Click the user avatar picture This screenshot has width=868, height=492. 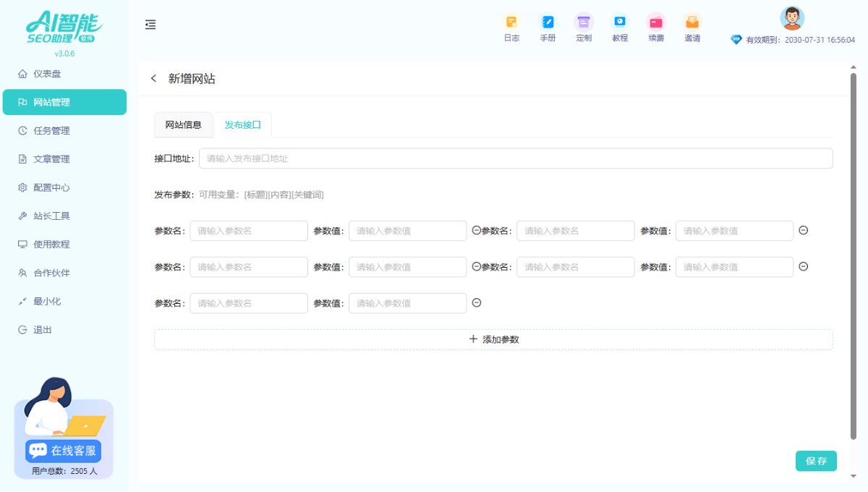click(792, 17)
